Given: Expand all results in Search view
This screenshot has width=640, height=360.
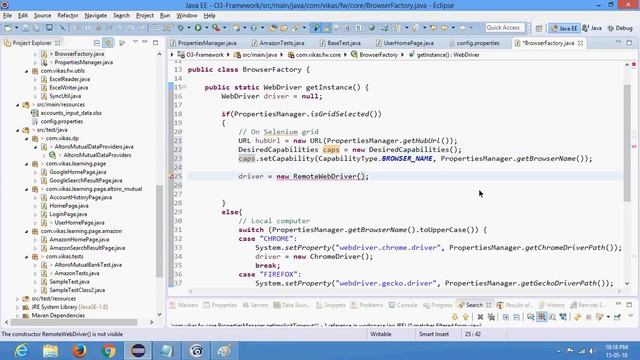Looking at the screenshot, I should pyautogui.click(x=506, y=317).
